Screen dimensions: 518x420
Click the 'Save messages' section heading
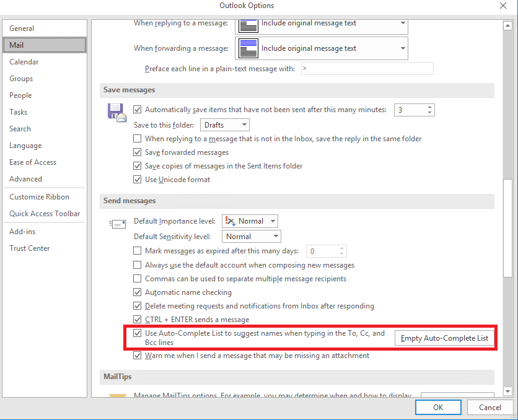[x=129, y=90]
